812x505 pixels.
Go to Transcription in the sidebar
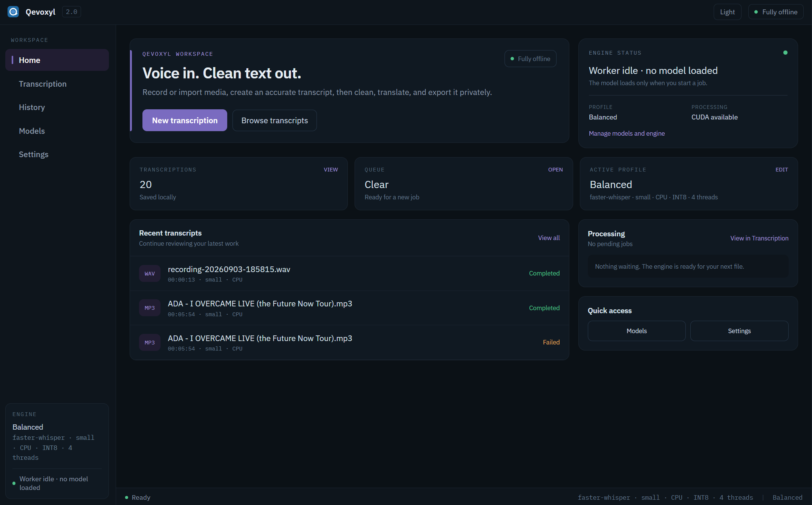(x=57, y=84)
